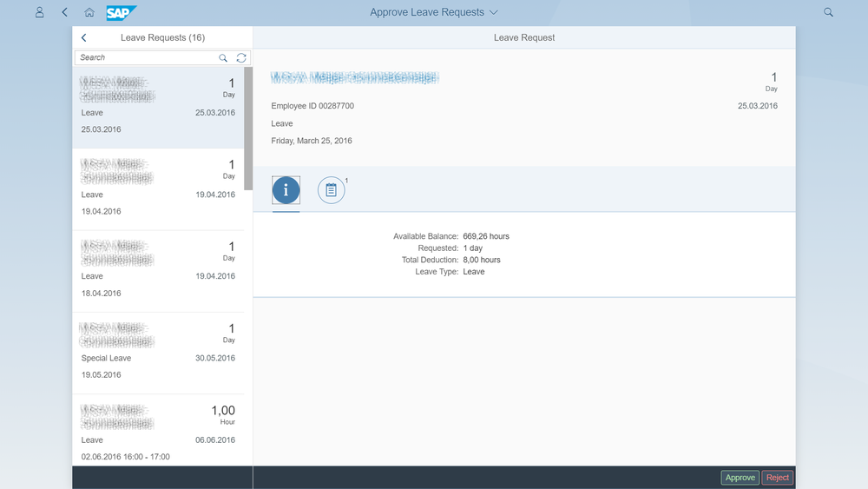The width and height of the screenshot is (868, 489).
Task: Open the Special Leave request 19.05.2016
Action: 158,354
